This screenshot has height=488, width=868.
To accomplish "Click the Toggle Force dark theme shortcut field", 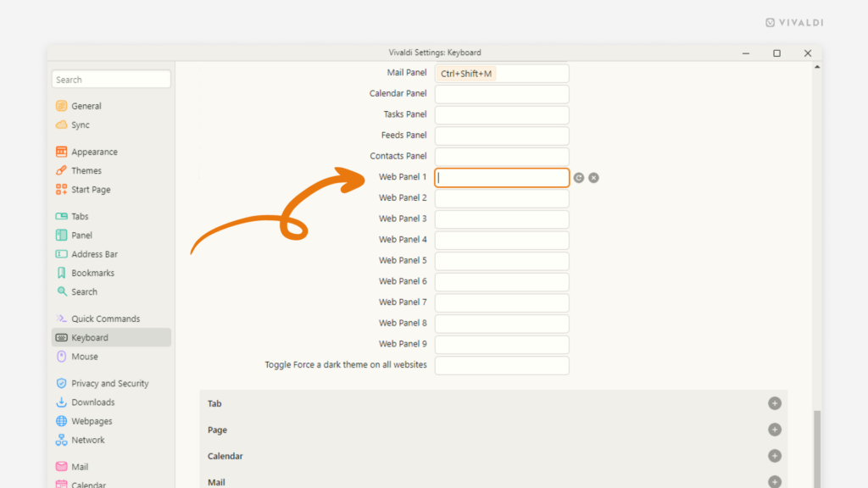I will click(x=502, y=366).
